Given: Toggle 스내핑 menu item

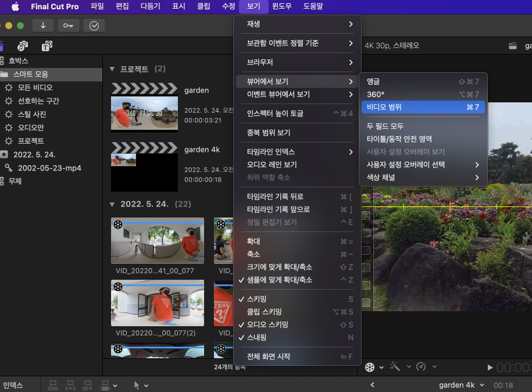Looking at the screenshot, I should click(297, 338).
